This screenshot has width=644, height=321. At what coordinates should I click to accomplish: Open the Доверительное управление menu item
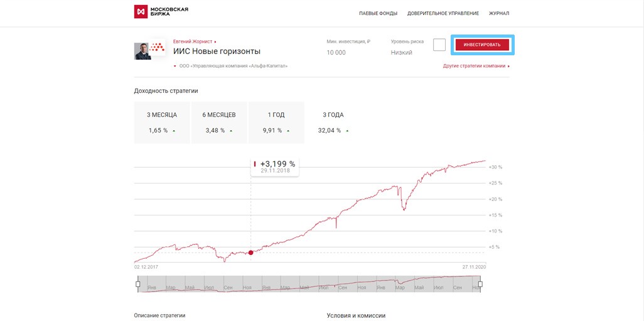point(443,14)
